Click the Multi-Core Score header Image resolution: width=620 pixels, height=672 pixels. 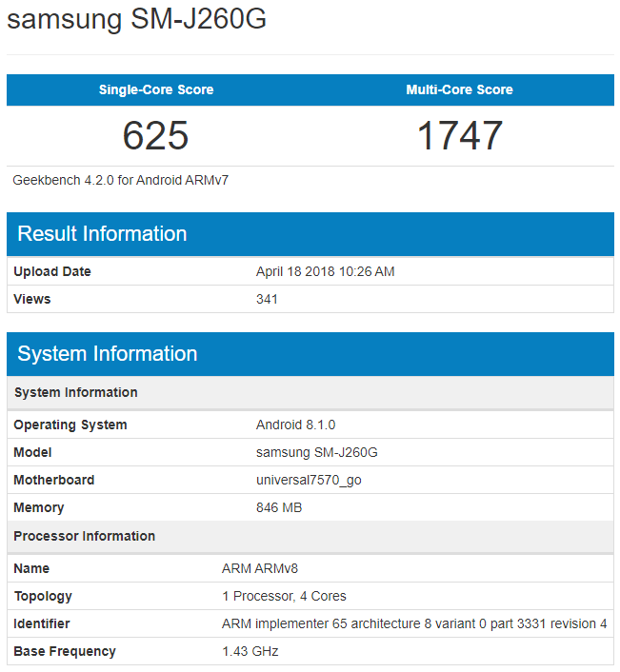tap(459, 89)
